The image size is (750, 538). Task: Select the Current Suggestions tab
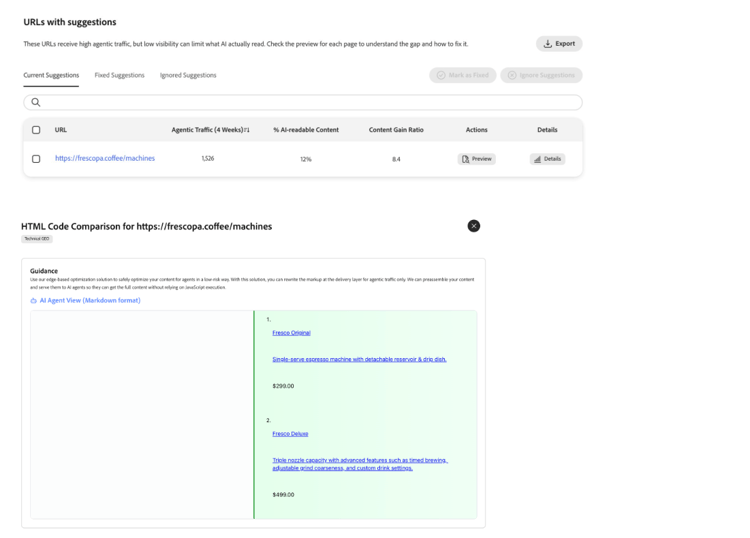51,75
